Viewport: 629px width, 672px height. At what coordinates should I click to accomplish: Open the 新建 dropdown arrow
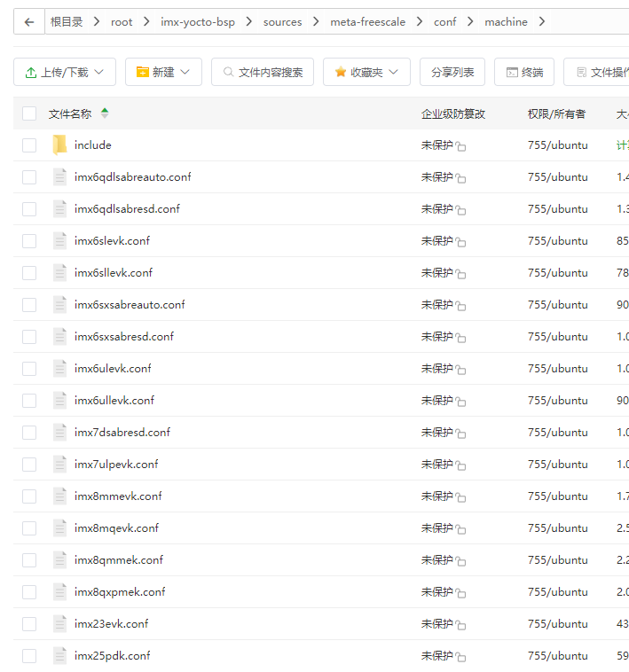pyautogui.click(x=185, y=72)
